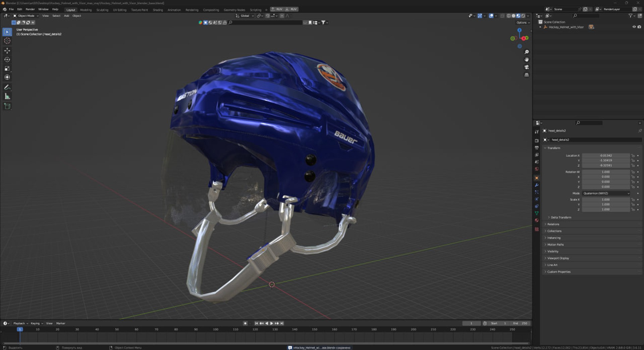Open the World properties tab
Viewport: 644px width, 350px height.
[537, 169]
